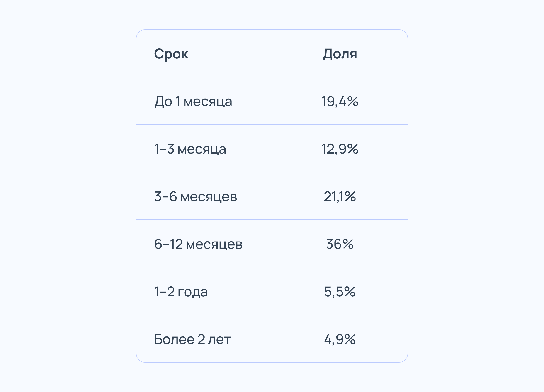Select the 'Более 2 лет' row label
Viewport: 544px width, 392px height.
[x=192, y=339]
